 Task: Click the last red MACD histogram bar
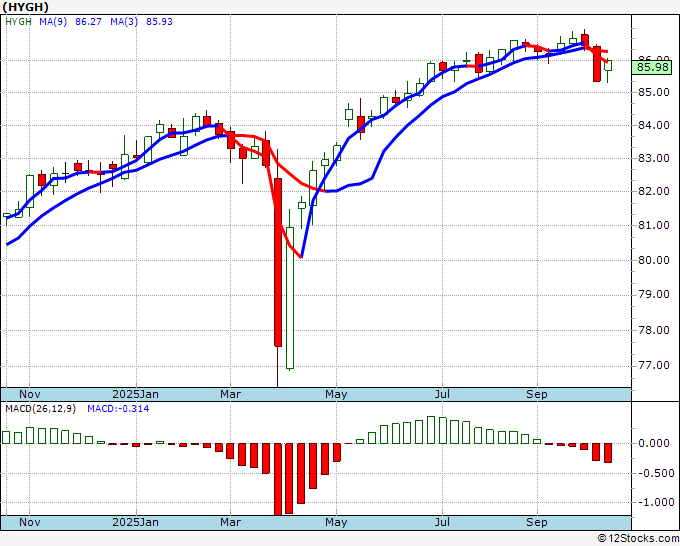[608, 453]
